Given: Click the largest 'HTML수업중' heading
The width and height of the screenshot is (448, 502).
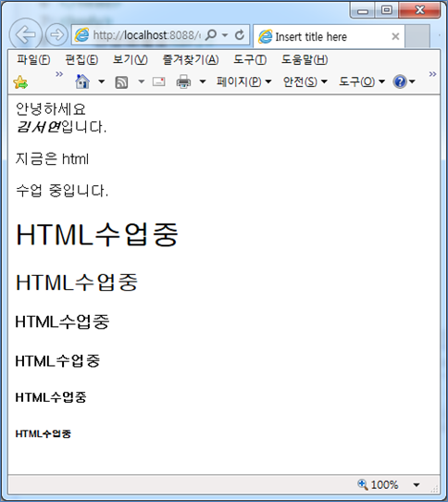Looking at the screenshot, I should 97,234.
